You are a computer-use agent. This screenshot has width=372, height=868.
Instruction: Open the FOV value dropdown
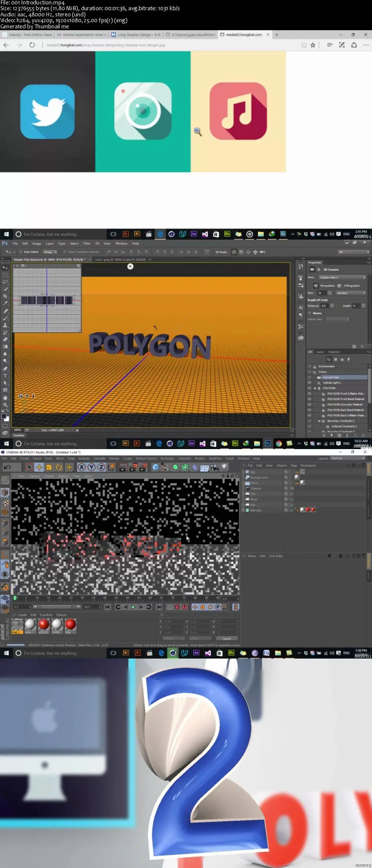330,293
